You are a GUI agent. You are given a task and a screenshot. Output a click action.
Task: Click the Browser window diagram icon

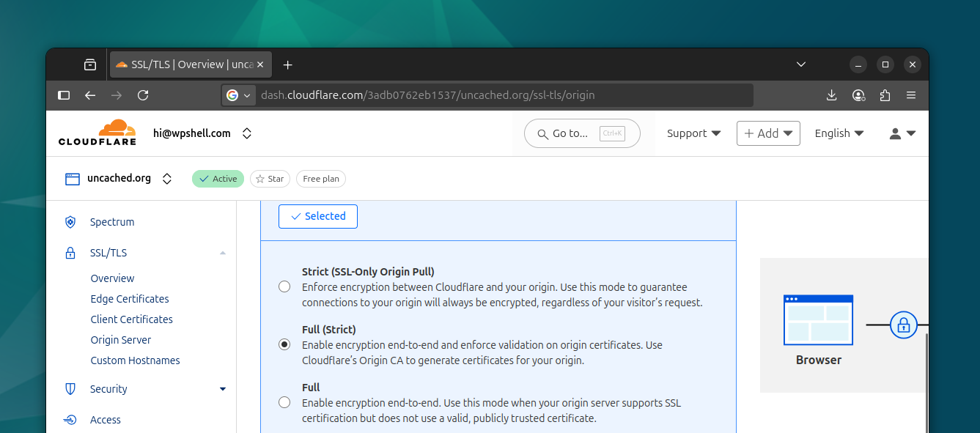click(818, 320)
